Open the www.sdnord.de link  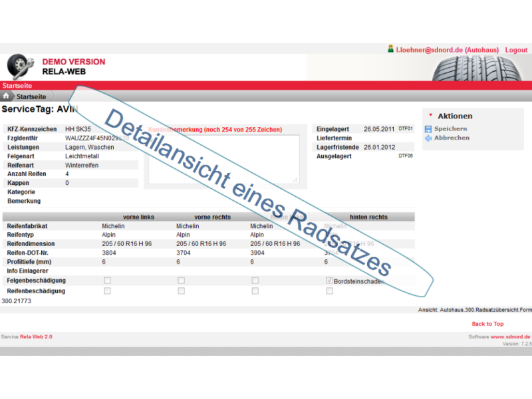(510, 336)
